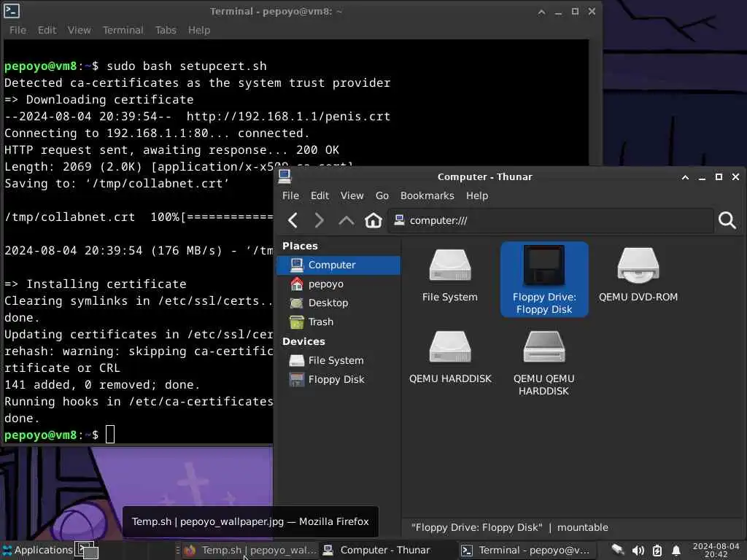The image size is (747, 560).
Task: Go back in Thunar navigation
Action: pos(293,220)
